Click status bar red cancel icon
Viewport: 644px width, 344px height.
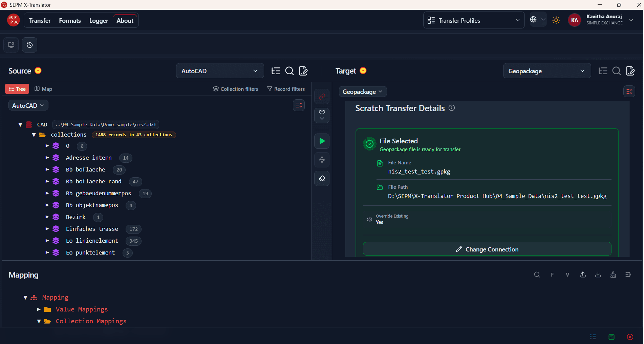630,337
